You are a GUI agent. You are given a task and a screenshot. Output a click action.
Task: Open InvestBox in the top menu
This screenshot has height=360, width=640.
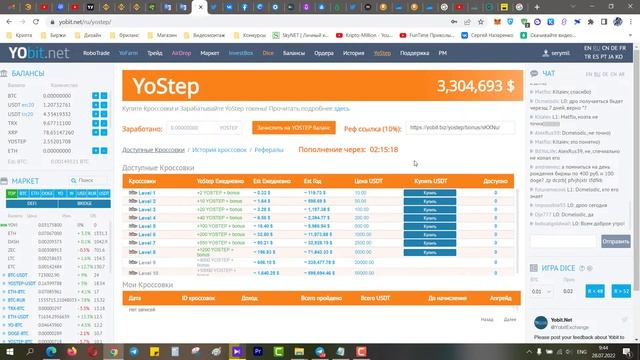pyautogui.click(x=241, y=53)
